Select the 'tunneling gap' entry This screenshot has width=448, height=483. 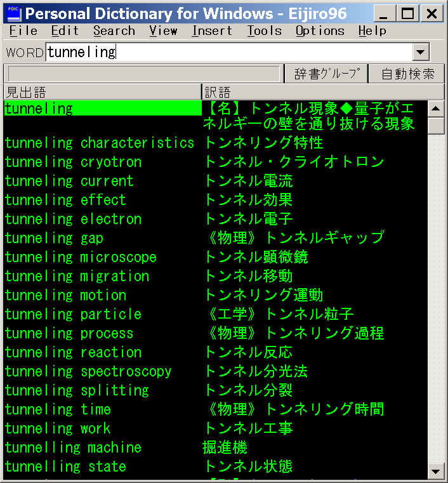(x=54, y=239)
